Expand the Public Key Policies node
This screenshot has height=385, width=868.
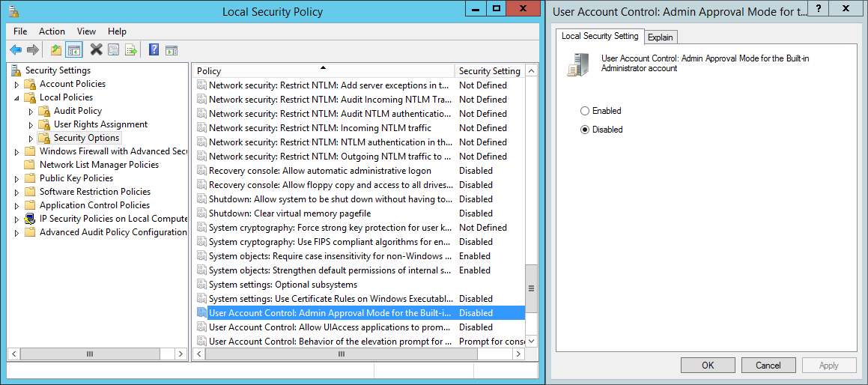tap(16, 179)
